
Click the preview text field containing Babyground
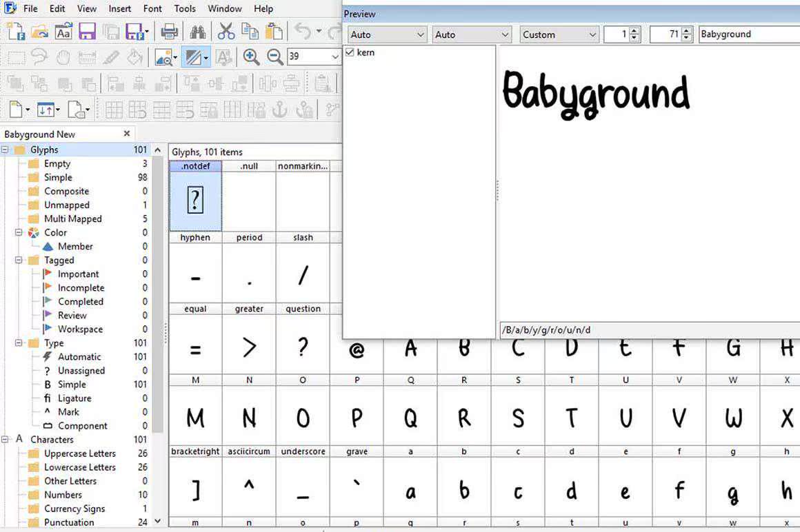click(749, 34)
